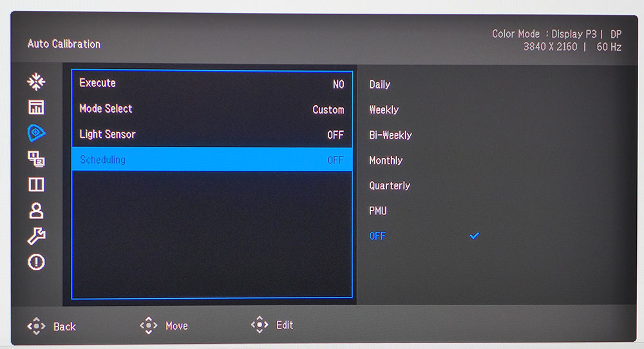Viewport: 644px width, 349px height.
Task: Select the bar chart picture settings icon
Action: (x=36, y=108)
